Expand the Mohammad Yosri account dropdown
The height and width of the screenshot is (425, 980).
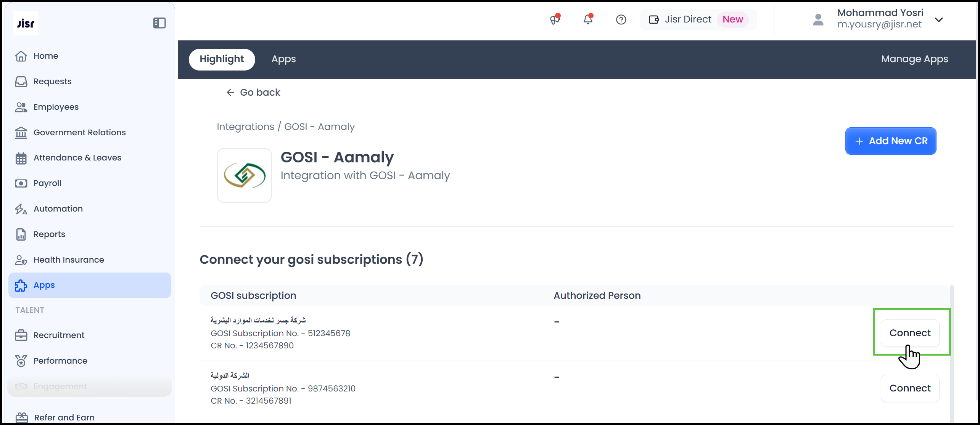pos(938,19)
